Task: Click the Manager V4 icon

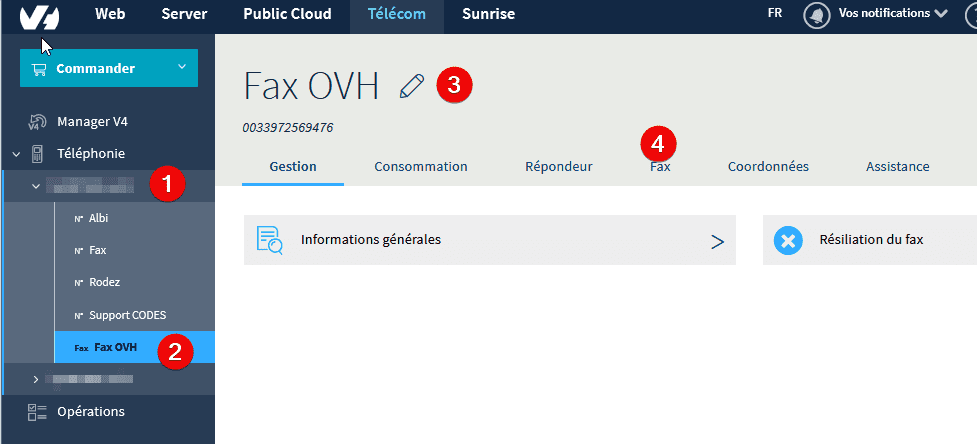Action: click(x=37, y=121)
